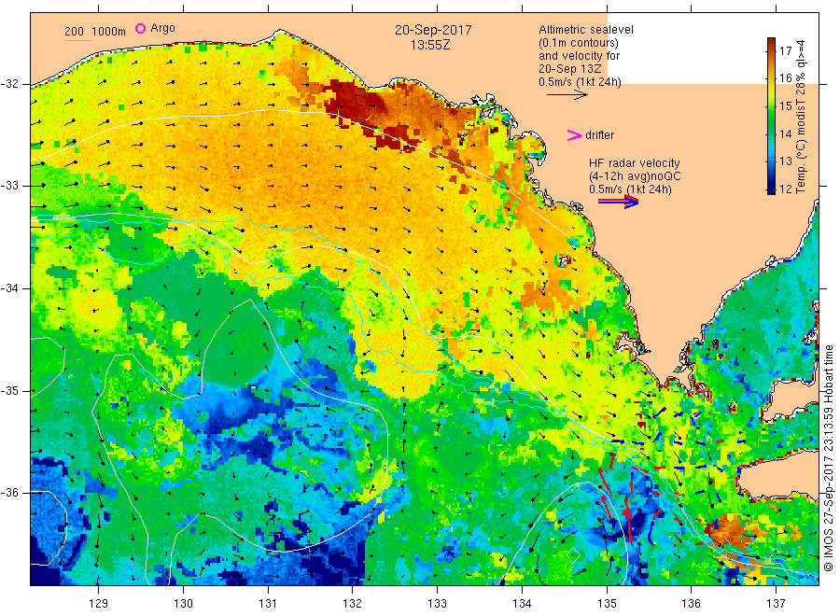Click the 'Argo' legend label
840x616 pixels.
tap(162, 28)
